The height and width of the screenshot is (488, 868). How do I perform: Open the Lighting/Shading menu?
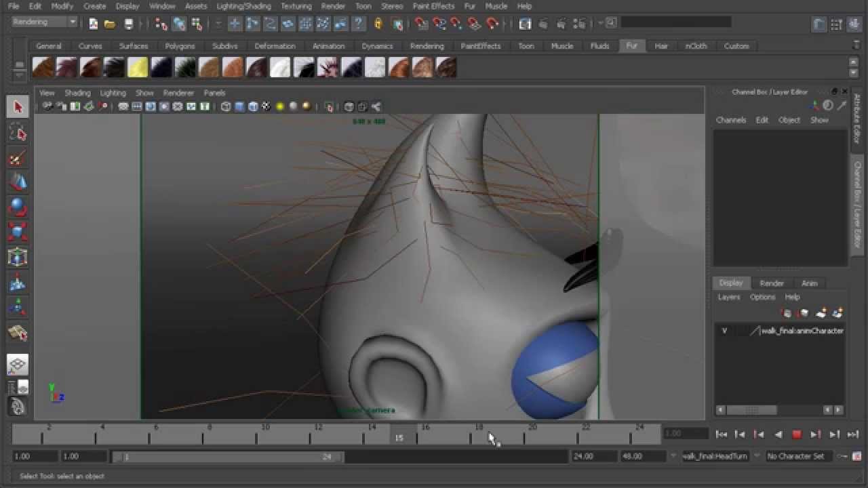[243, 6]
